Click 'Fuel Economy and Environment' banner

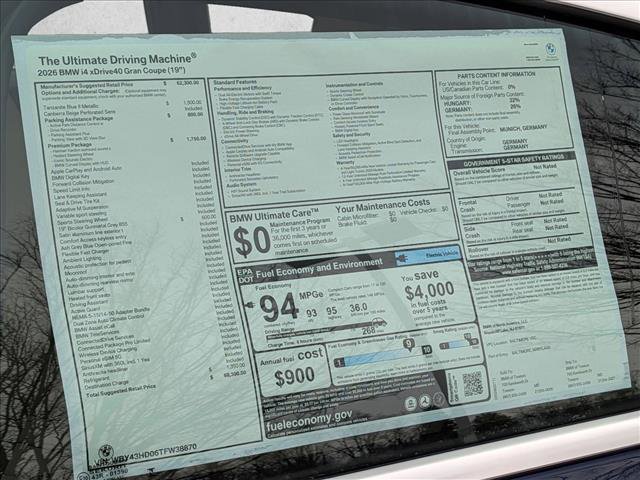319,268
